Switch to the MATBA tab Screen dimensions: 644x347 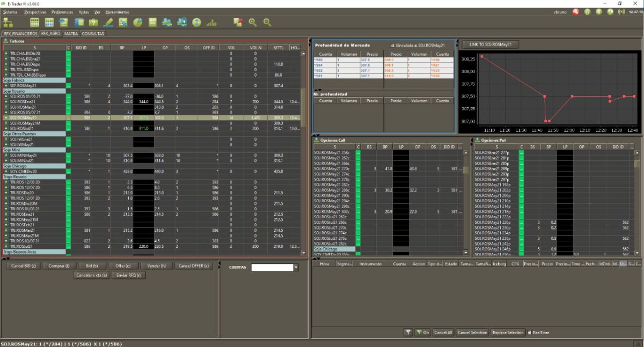[x=71, y=34]
